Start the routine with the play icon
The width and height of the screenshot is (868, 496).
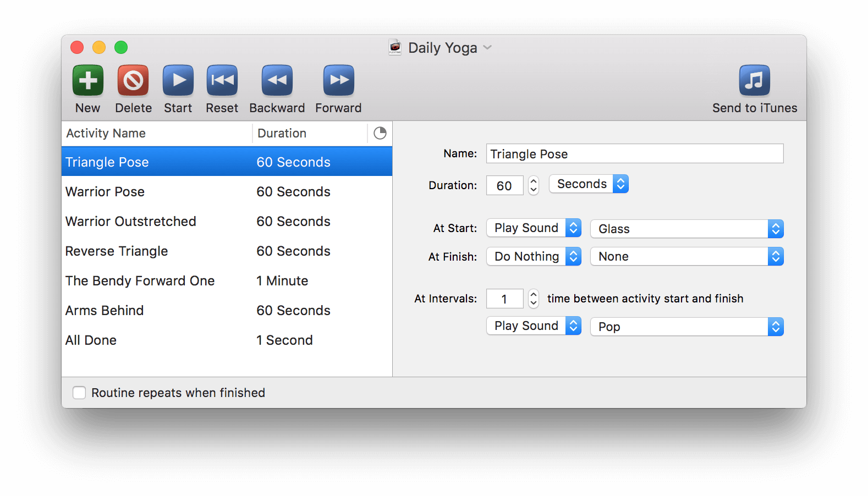tap(178, 80)
